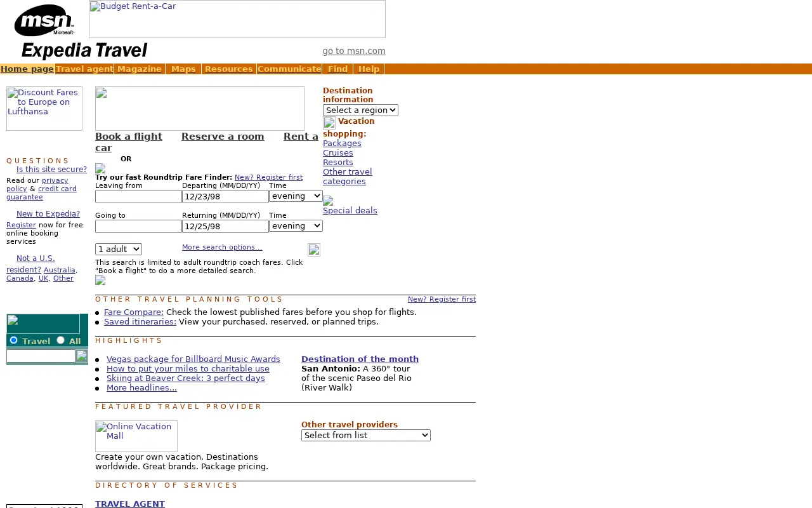Open the Other travel providers dropdown
This screenshot has height=508, width=812.
(x=366, y=435)
